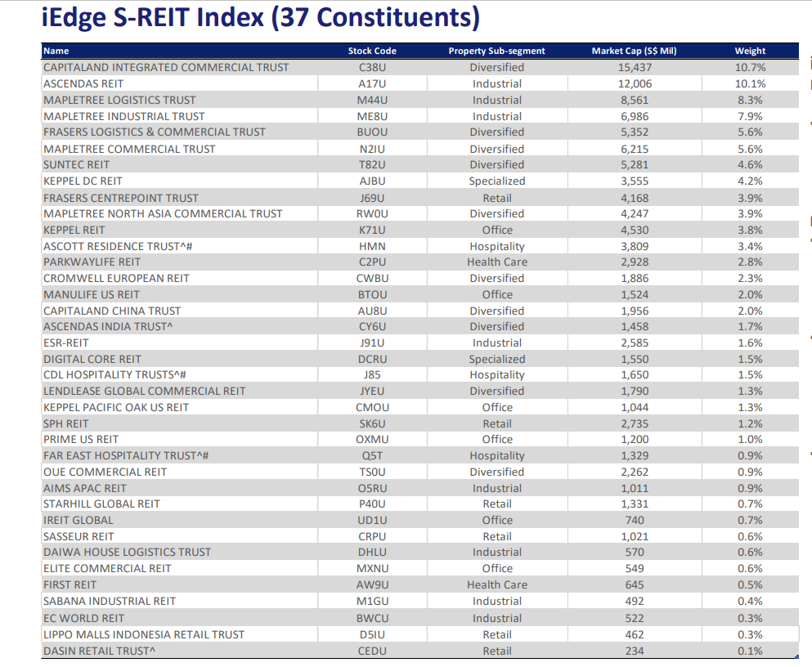The image size is (812, 667).
Task: Click the "Property Sub-segment" column header
Action: (496, 51)
